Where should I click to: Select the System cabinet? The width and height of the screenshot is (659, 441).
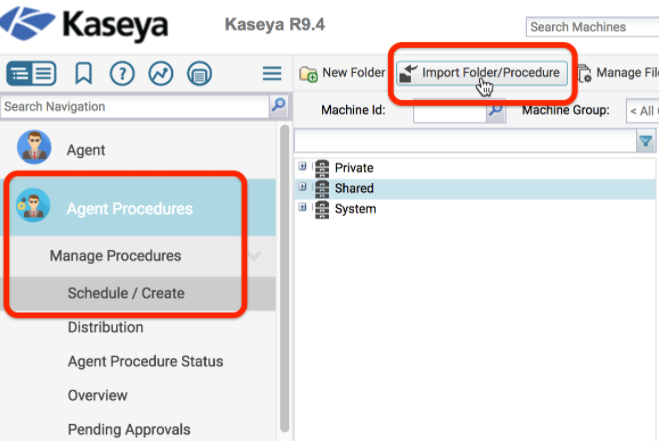(355, 209)
